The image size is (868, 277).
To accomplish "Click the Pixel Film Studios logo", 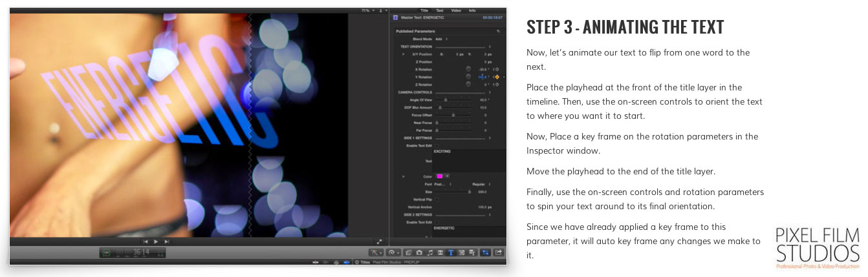I will tap(818, 248).
